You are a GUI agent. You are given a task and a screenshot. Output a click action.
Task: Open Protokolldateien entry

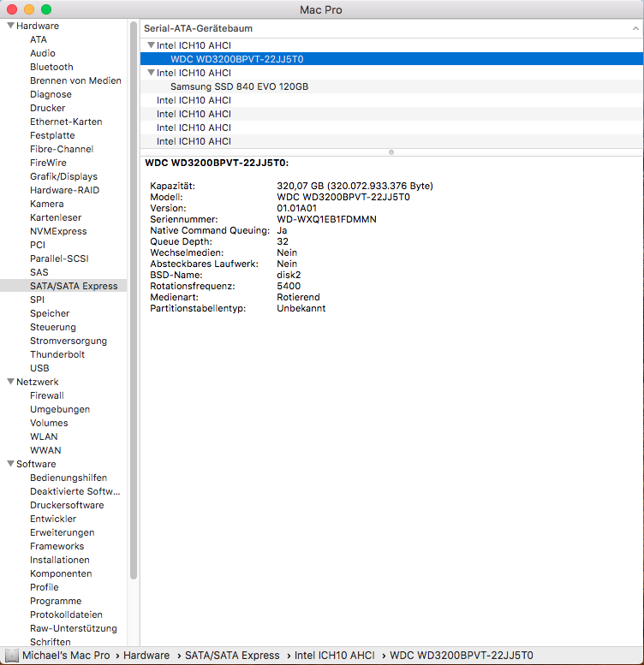66,615
